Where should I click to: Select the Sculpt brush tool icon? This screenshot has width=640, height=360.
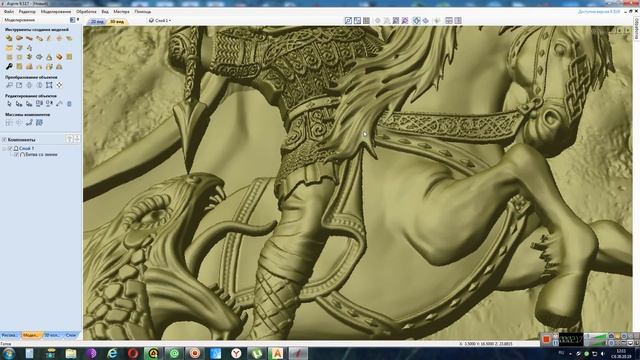(x=49, y=38)
